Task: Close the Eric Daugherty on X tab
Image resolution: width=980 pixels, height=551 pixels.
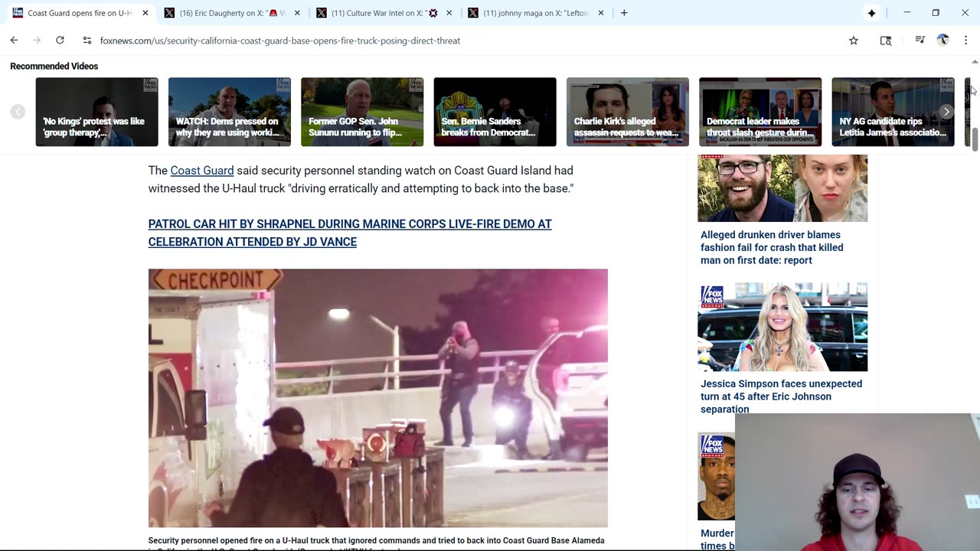Action: click(297, 13)
